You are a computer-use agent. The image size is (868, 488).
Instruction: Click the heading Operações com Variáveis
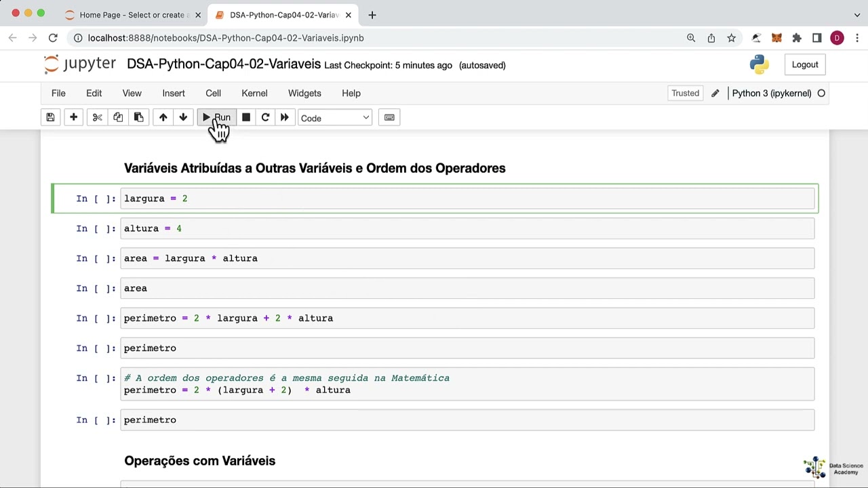pyautogui.click(x=199, y=461)
